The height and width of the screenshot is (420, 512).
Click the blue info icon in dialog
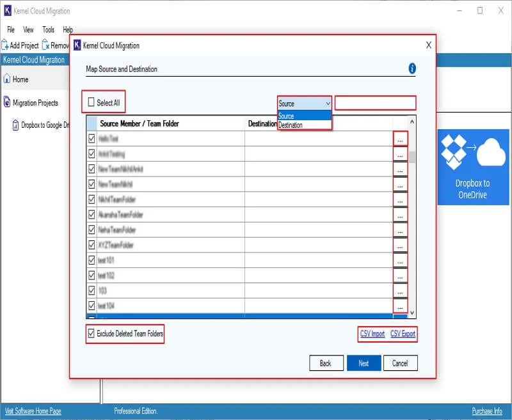(412, 68)
